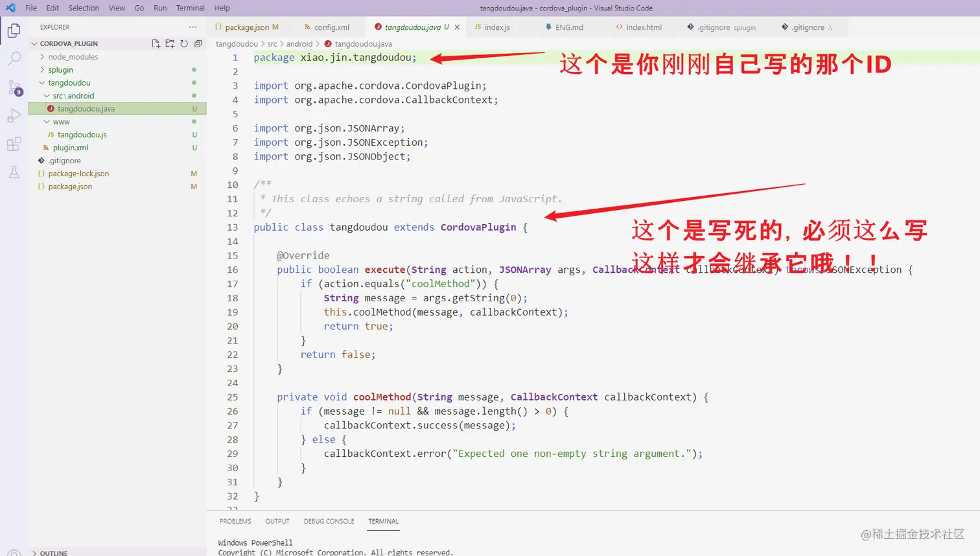The width and height of the screenshot is (980, 556).
Task: Click the New File icon in Explorer
Action: point(156,43)
